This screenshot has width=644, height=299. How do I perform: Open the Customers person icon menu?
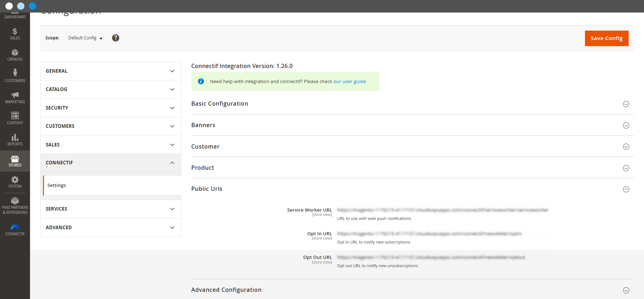point(15,76)
